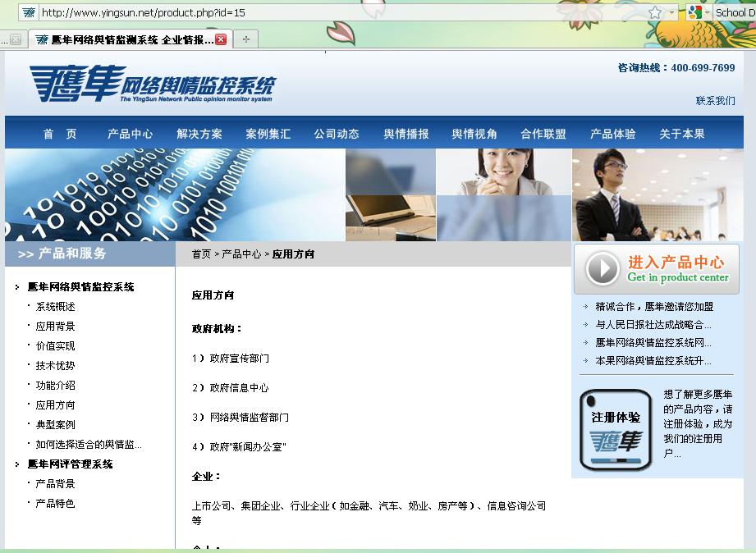The image size is (756, 553).
Task: Go to 舆情播报 in the navigation bar
Action: click(406, 134)
